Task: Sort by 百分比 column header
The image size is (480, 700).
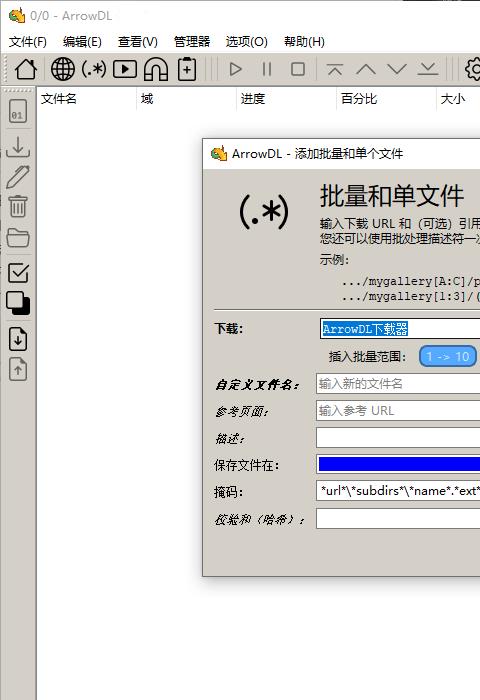Action: tap(386, 99)
